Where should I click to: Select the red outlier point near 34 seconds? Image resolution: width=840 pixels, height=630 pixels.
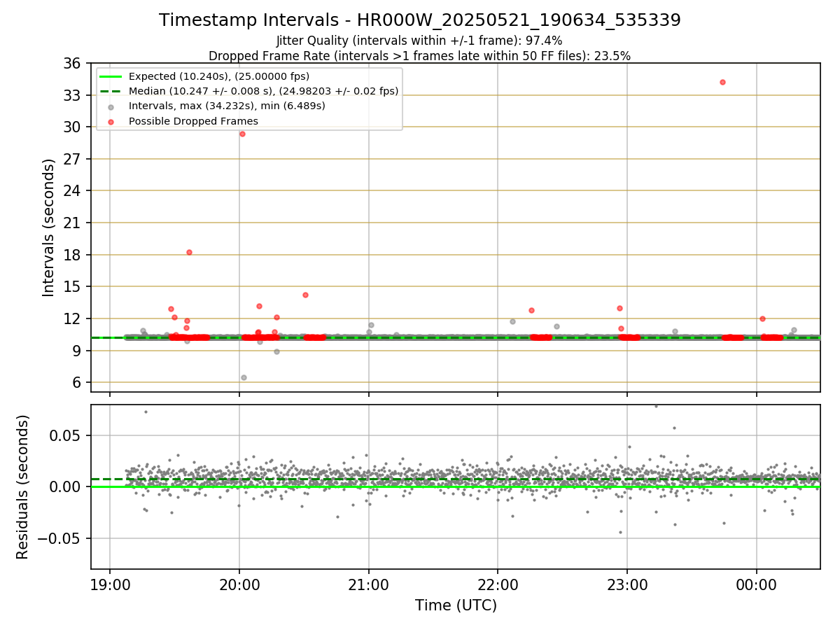coord(722,82)
